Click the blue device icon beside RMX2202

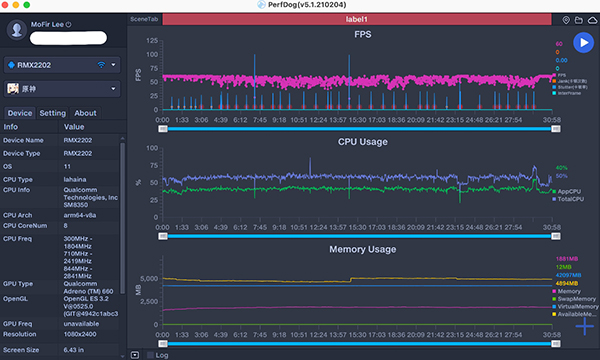click(x=11, y=65)
